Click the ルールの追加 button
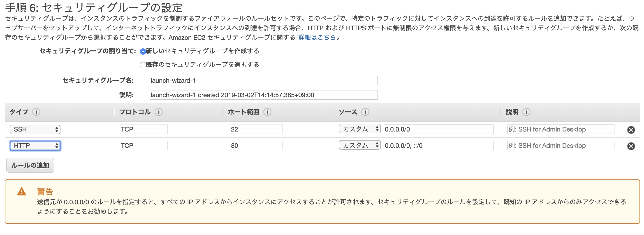Screen dimensions: 644x235 pos(30,165)
